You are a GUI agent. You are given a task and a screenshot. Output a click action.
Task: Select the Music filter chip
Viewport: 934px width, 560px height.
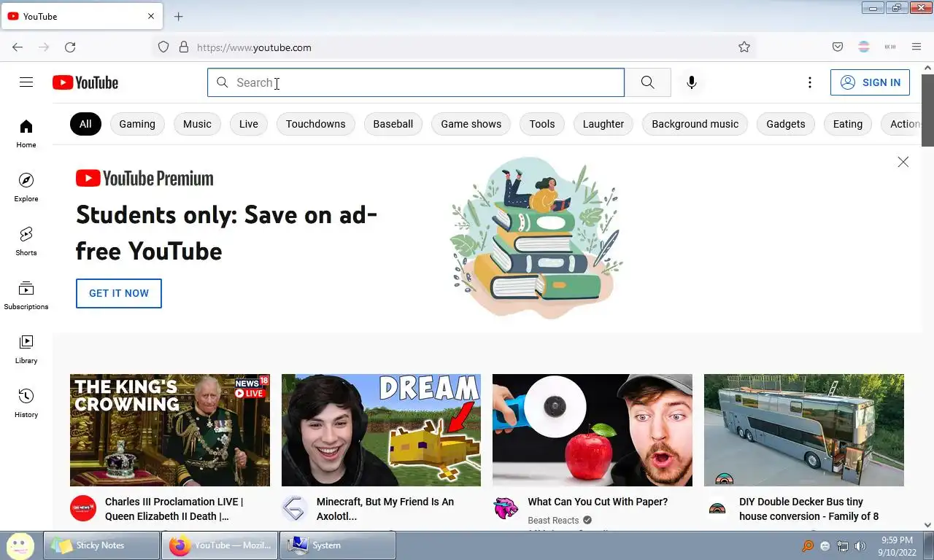[197, 124]
